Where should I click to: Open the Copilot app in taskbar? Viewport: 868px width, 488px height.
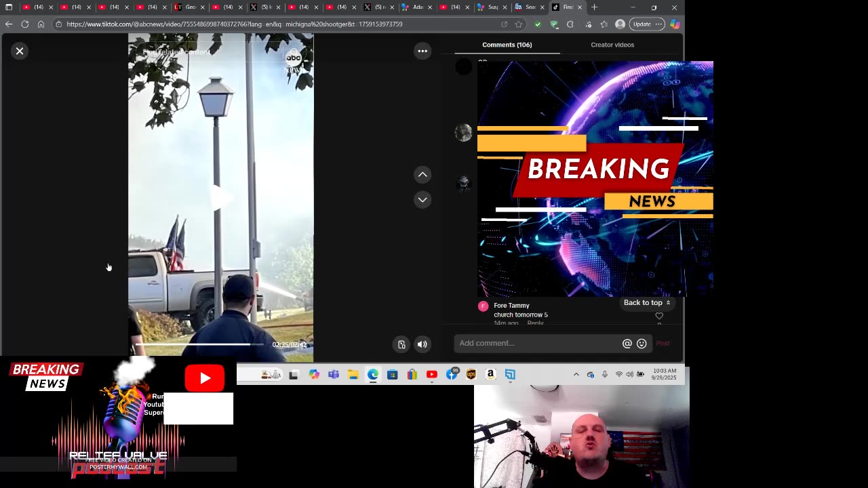point(314,375)
